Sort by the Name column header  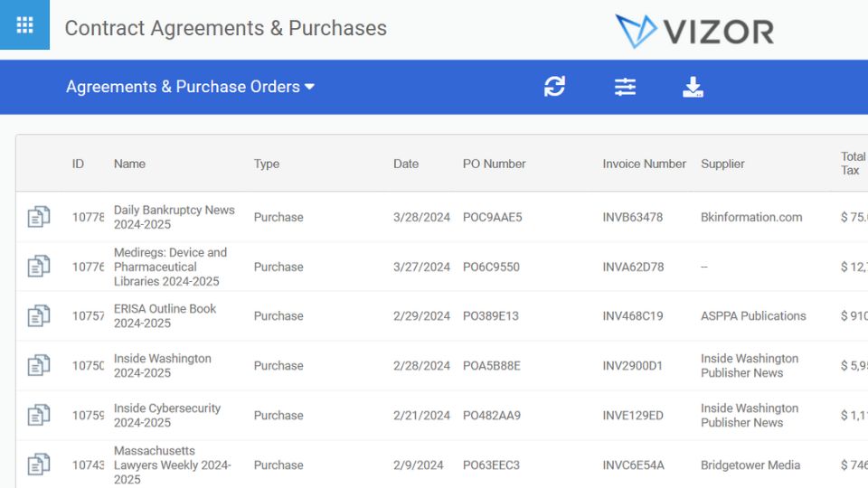[129, 164]
